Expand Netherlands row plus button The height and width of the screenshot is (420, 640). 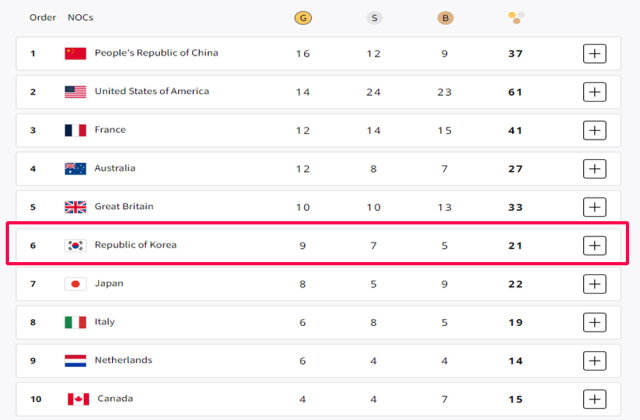(x=595, y=360)
